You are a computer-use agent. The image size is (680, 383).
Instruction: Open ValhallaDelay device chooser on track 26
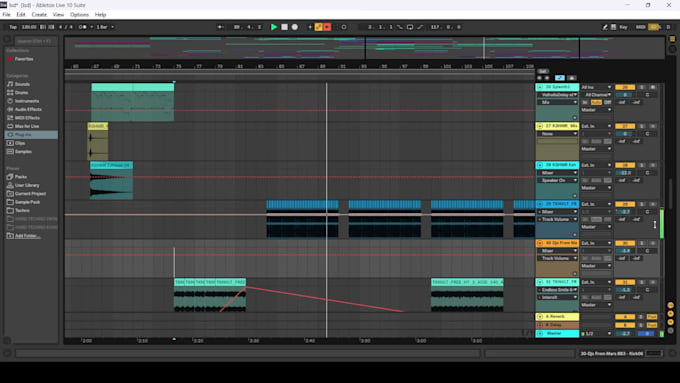coord(557,95)
